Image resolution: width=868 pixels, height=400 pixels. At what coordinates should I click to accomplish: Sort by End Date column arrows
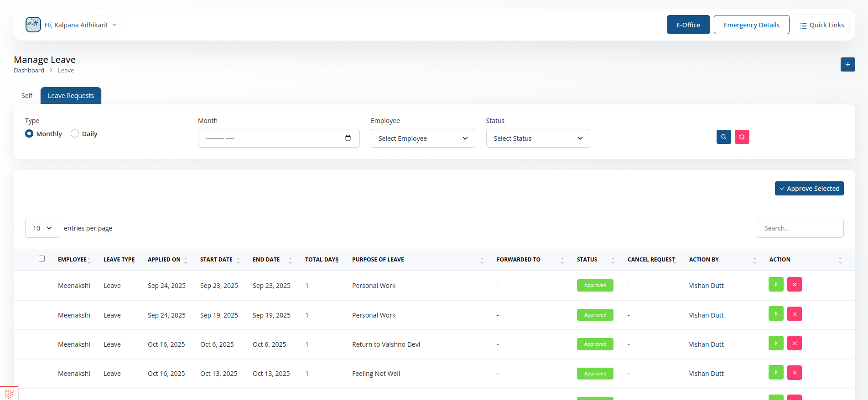(291, 260)
